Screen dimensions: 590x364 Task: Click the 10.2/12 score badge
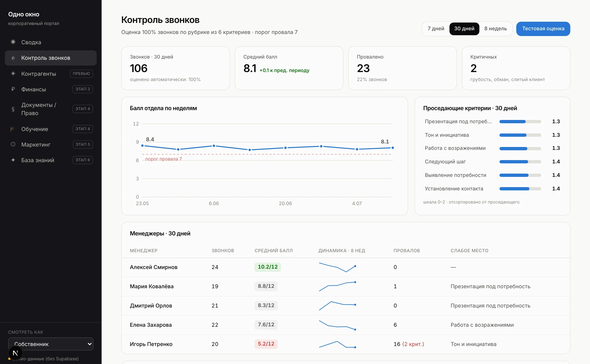tap(268, 267)
